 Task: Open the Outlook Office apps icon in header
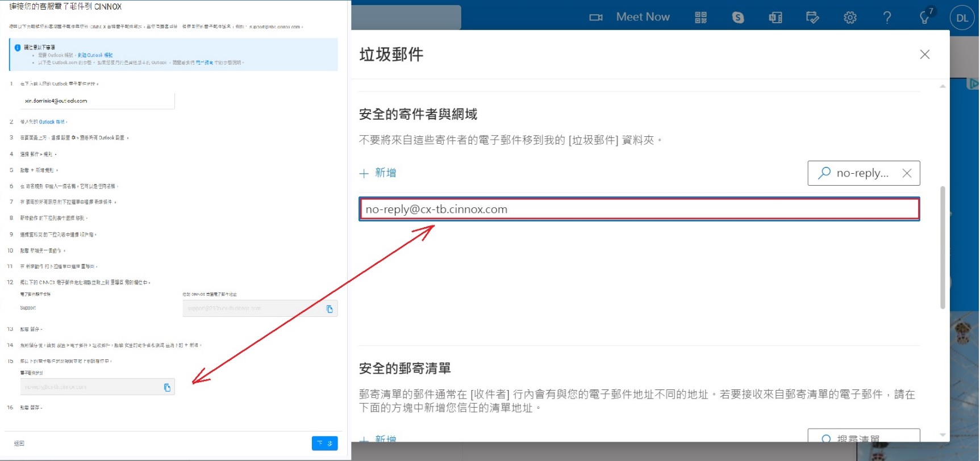point(775,18)
